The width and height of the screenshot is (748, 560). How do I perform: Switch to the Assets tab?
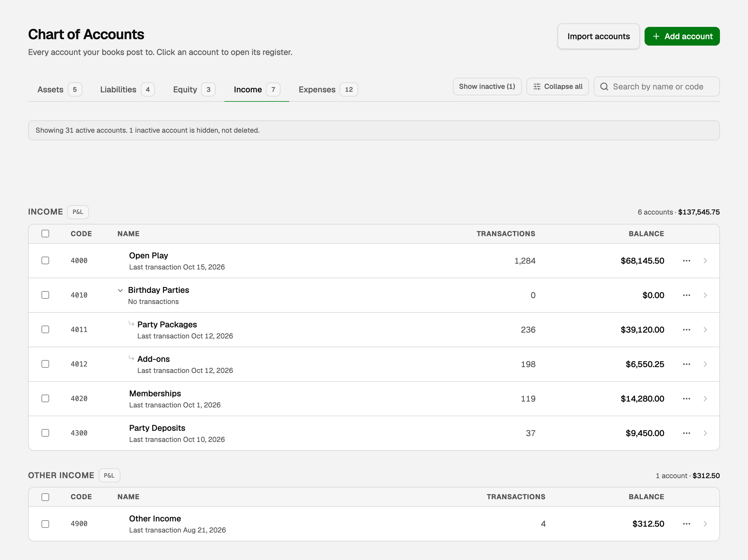coord(60,90)
